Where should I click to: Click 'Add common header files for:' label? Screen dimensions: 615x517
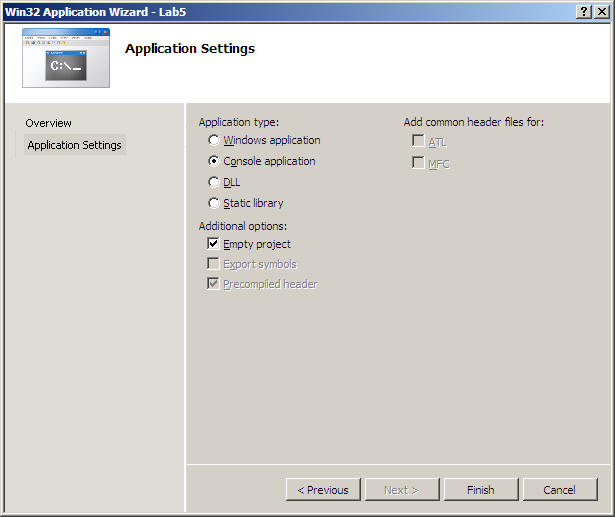tap(474, 122)
